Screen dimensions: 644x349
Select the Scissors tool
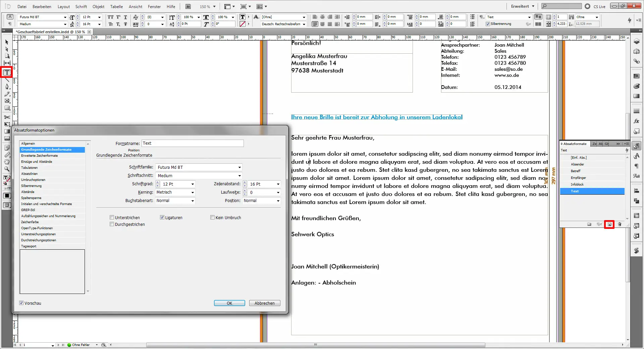(7, 117)
